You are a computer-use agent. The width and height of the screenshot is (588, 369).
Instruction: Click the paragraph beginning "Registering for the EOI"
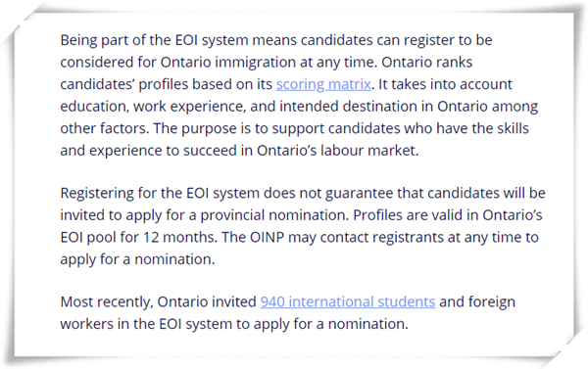(303, 226)
